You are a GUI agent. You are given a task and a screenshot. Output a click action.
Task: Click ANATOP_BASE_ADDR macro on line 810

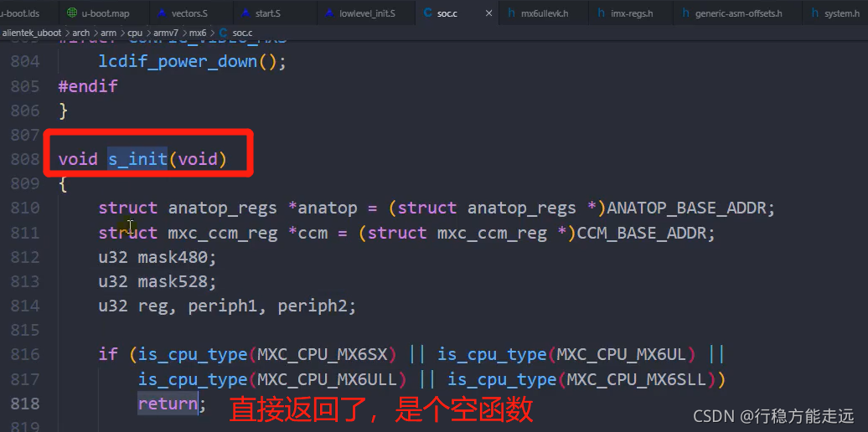(x=687, y=208)
